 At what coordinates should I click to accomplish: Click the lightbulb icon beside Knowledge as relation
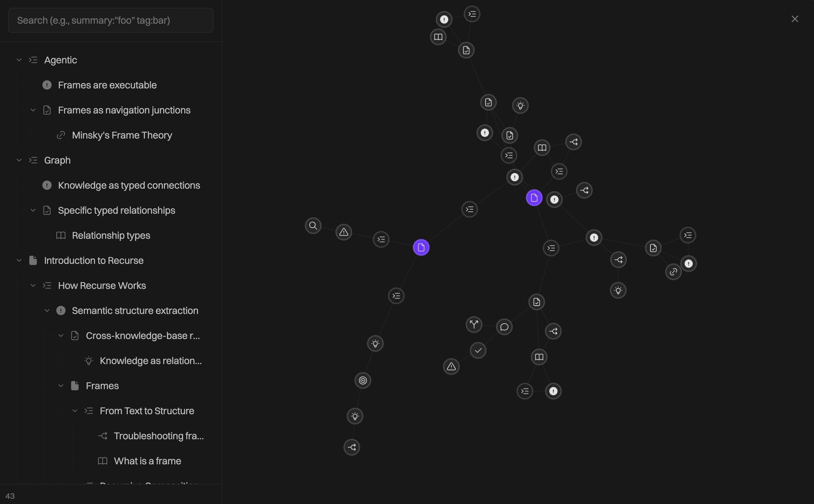(x=89, y=361)
